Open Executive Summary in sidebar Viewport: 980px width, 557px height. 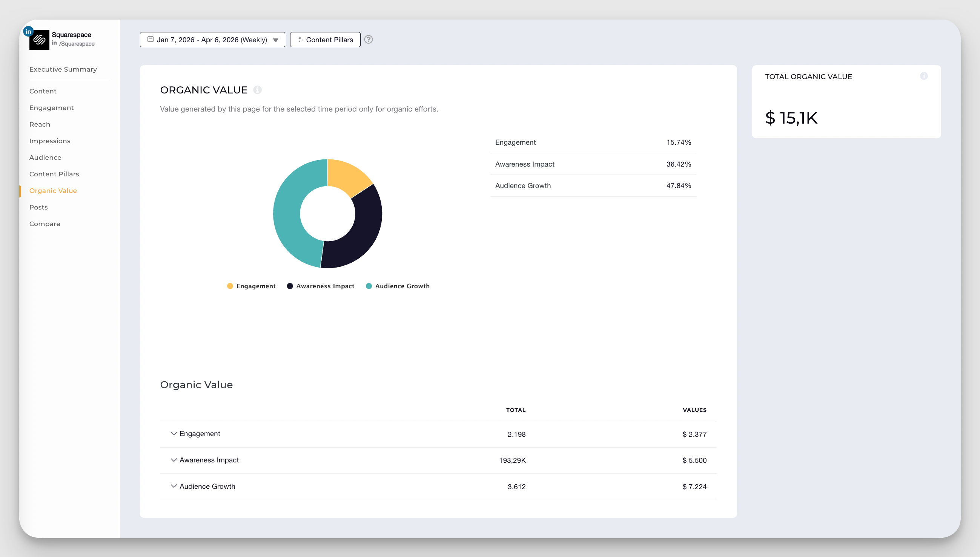(x=63, y=69)
